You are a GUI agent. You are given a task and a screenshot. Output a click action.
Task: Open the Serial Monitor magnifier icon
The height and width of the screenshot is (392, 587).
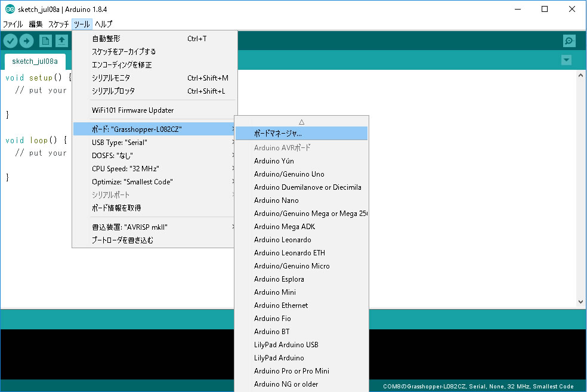click(569, 41)
